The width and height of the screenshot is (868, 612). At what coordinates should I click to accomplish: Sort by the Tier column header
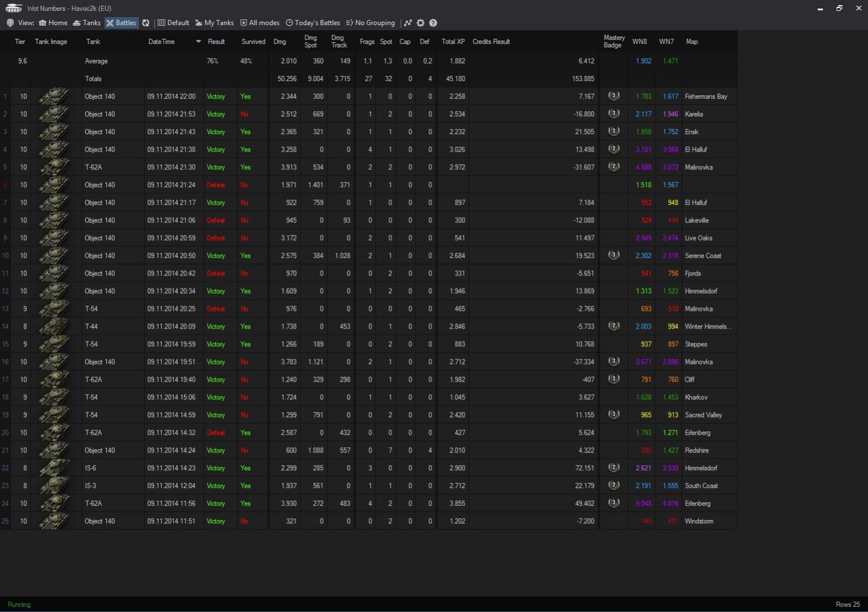click(x=20, y=42)
